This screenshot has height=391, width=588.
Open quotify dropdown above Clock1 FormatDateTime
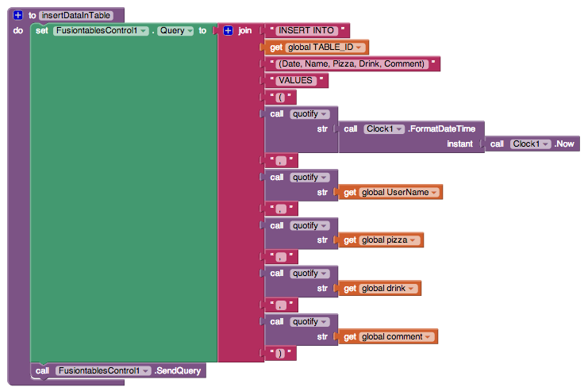[x=309, y=114]
